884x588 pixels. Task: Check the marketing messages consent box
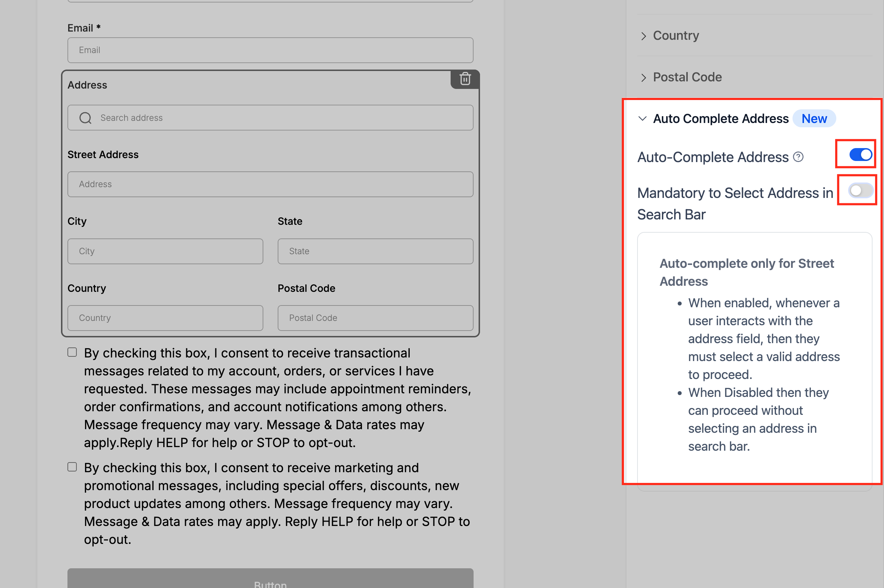(72, 467)
